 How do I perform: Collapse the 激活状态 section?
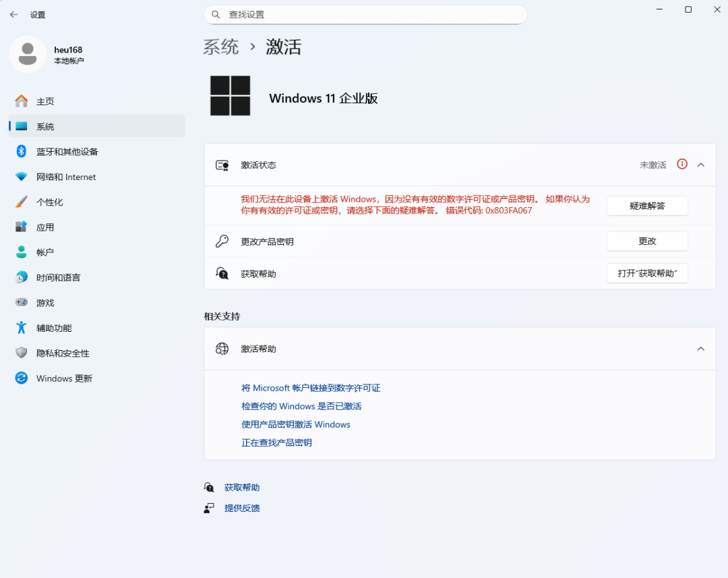click(700, 164)
